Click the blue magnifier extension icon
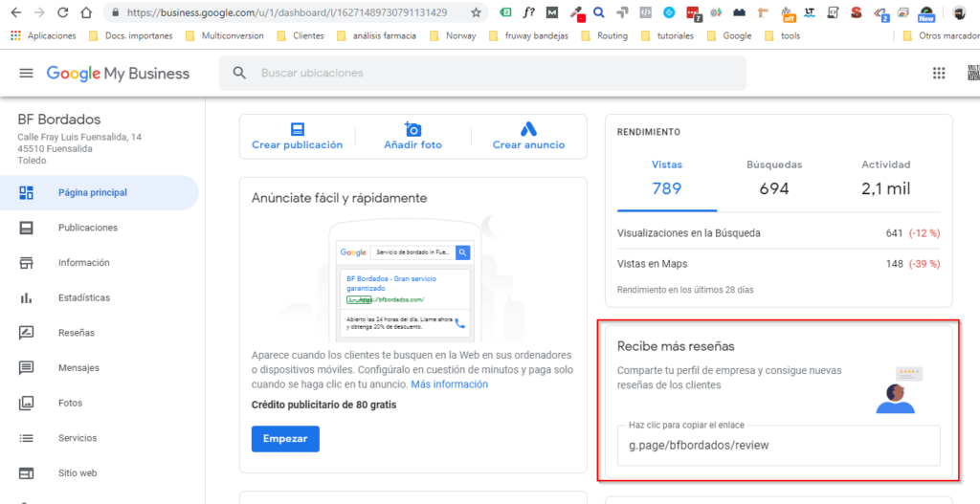980x504 pixels. pos(598,12)
